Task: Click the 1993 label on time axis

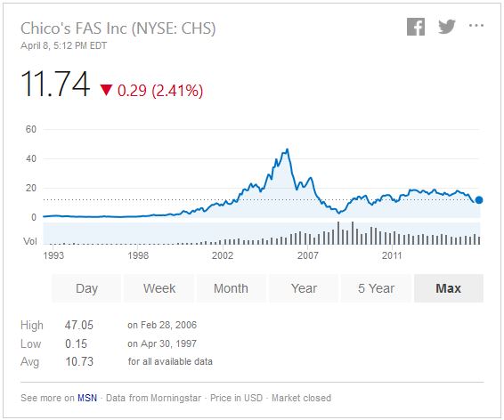Action: (53, 255)
